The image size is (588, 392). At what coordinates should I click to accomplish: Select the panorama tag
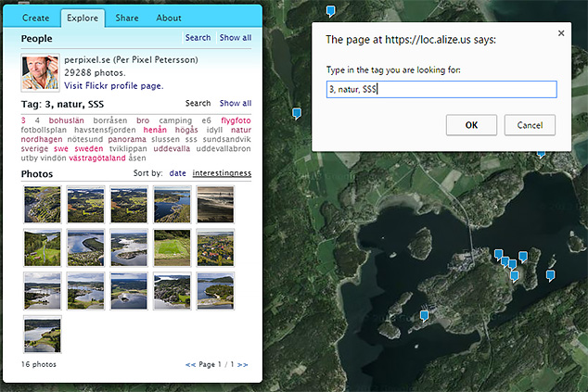click(127, 139)
